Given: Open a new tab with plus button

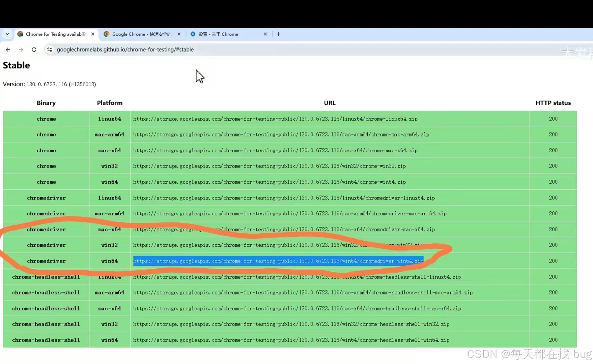Looking at the screenshot, I should pos(278,34).
